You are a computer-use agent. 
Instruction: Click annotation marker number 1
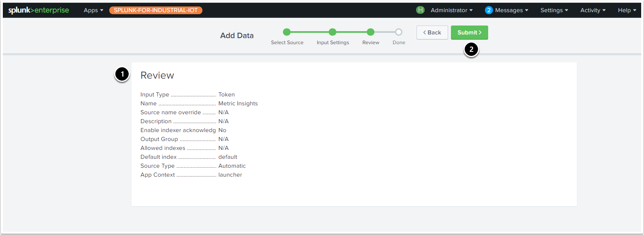tap(122, 74)
